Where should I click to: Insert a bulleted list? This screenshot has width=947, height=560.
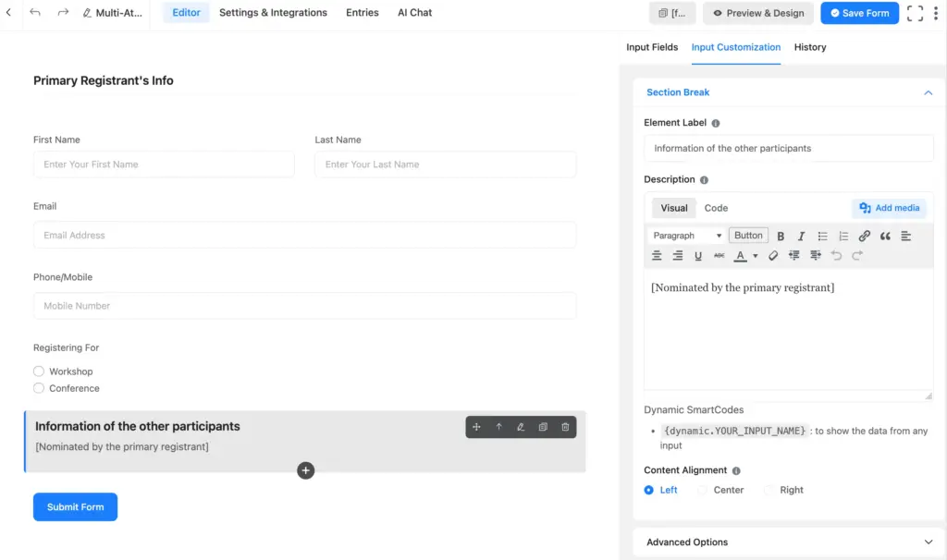(x=822, y=236)
